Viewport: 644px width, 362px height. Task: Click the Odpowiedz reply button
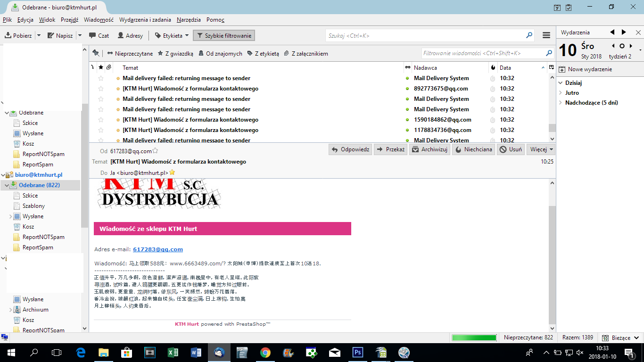(x=350, y=149)
